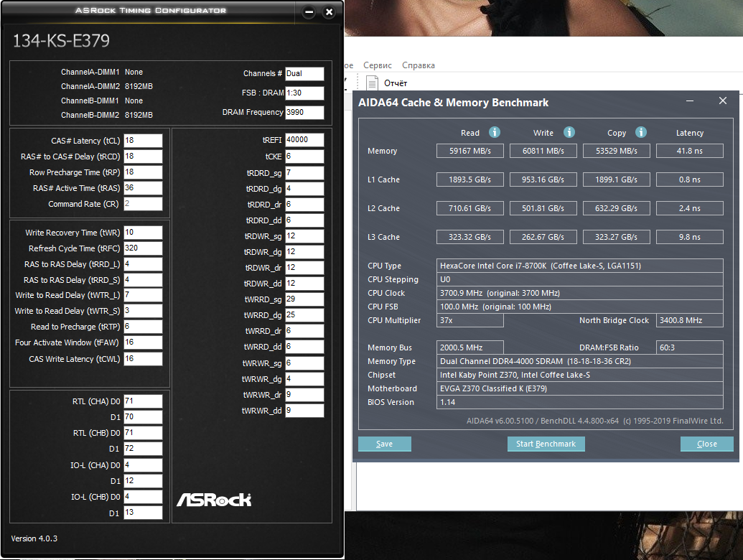Click the tWRRD_dg field showing 25

point(304,315)
